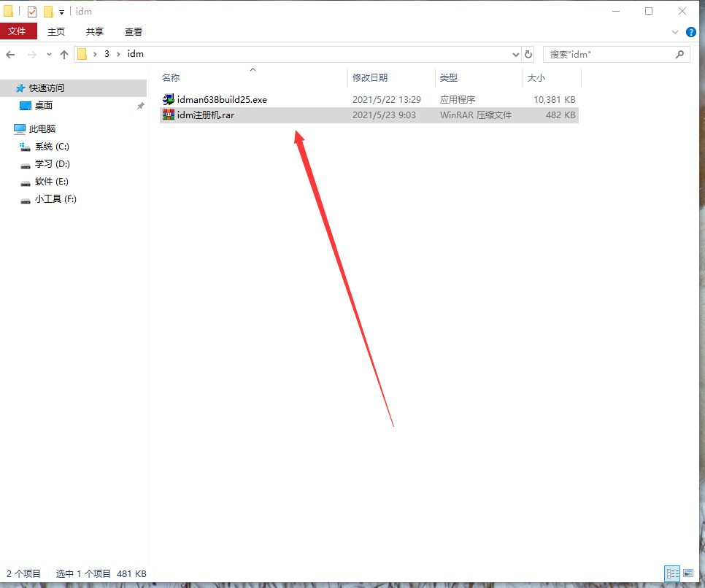This screenshot has height=588, width=705.
Task: Click the 学习 (D:) drive icon
Action: coord(26,166)
